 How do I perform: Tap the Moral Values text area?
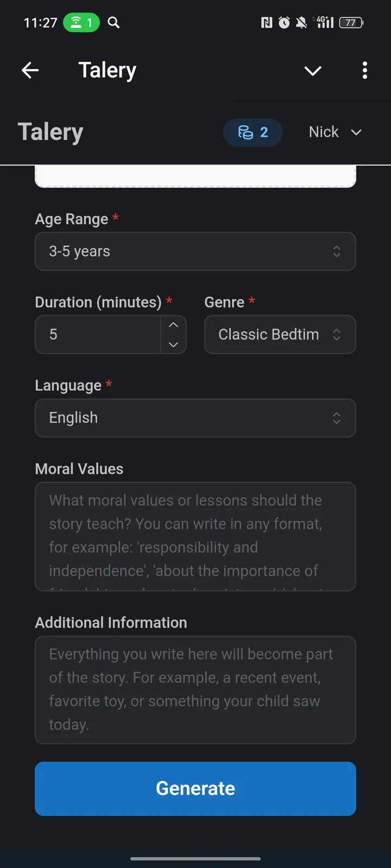(195, 536)
